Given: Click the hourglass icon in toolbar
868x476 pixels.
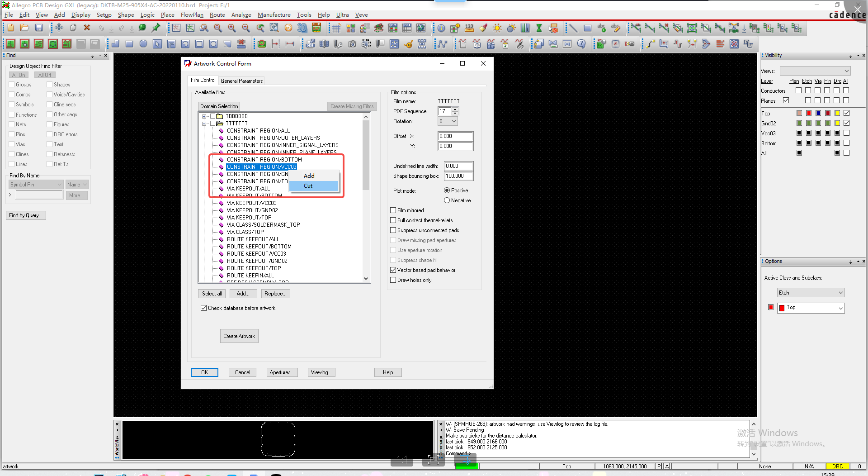Looking at the screenshot, I should pyautogui.click(x=539, y=28).
